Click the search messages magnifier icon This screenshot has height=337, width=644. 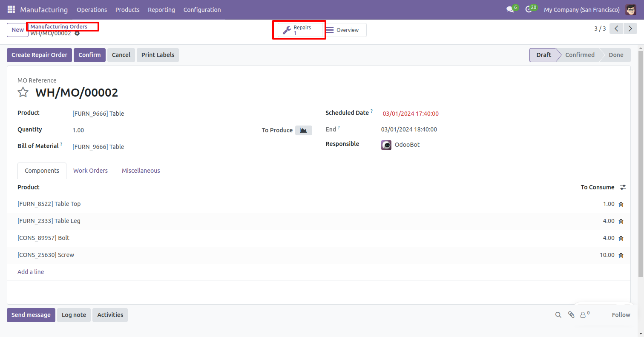coord(558,315)
